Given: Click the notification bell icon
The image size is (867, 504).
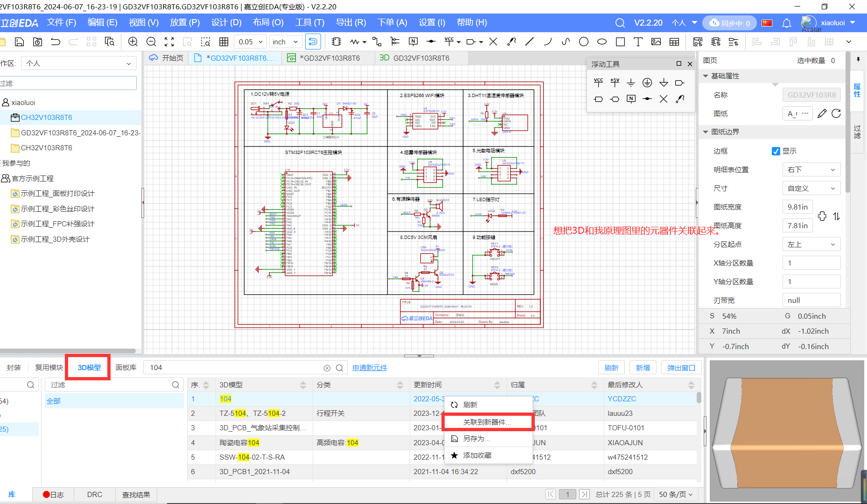Looking at the screenshot, I should pyautogui.click(x=787, y=23).
